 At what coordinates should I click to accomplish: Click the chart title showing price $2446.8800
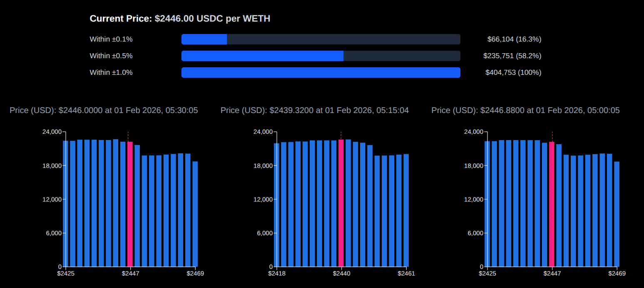(x=525, y=111)
